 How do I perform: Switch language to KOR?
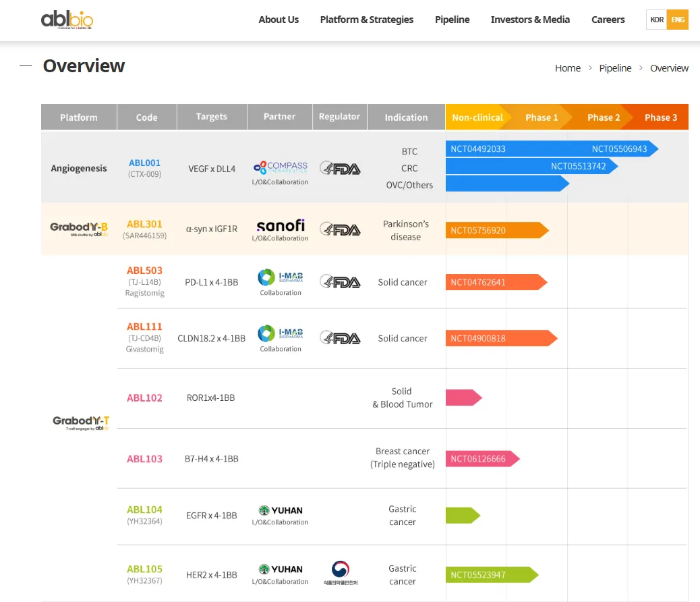click(x=657, y=20)
